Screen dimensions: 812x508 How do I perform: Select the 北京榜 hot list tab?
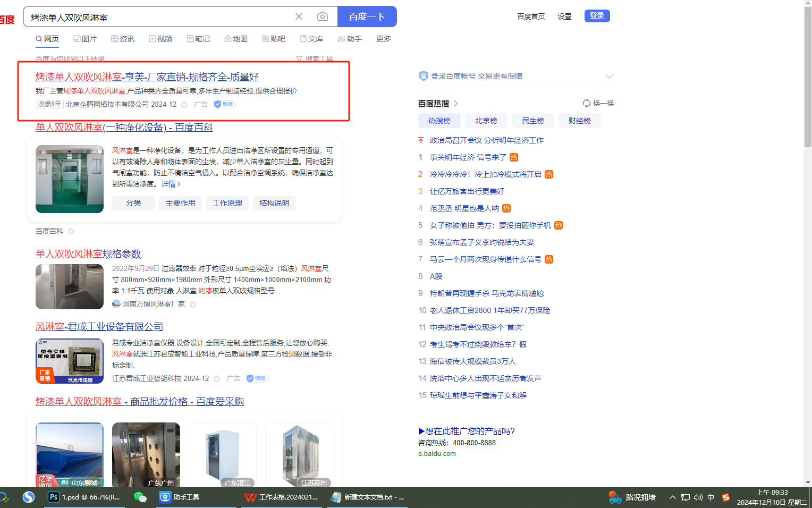486,121
